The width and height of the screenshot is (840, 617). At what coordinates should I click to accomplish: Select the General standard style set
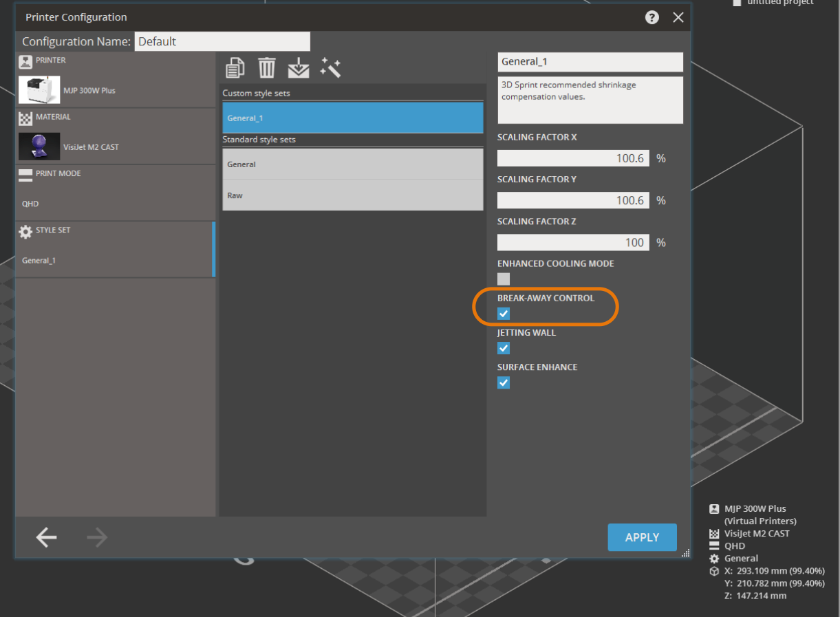click(352, 164)
